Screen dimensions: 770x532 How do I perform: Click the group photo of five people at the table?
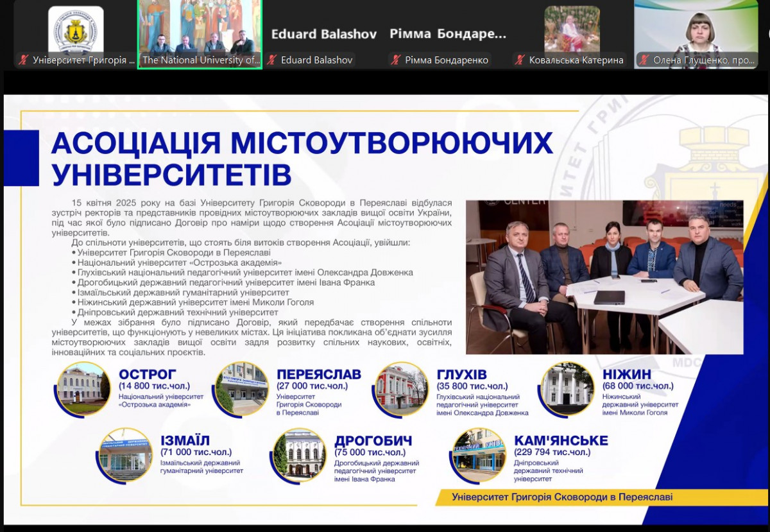[604, 277]
